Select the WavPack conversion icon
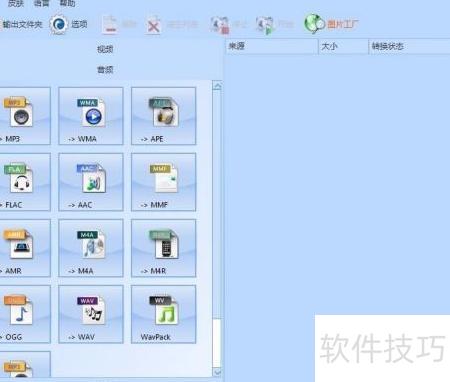The image size is (450, 382). [x=163, y=314]
